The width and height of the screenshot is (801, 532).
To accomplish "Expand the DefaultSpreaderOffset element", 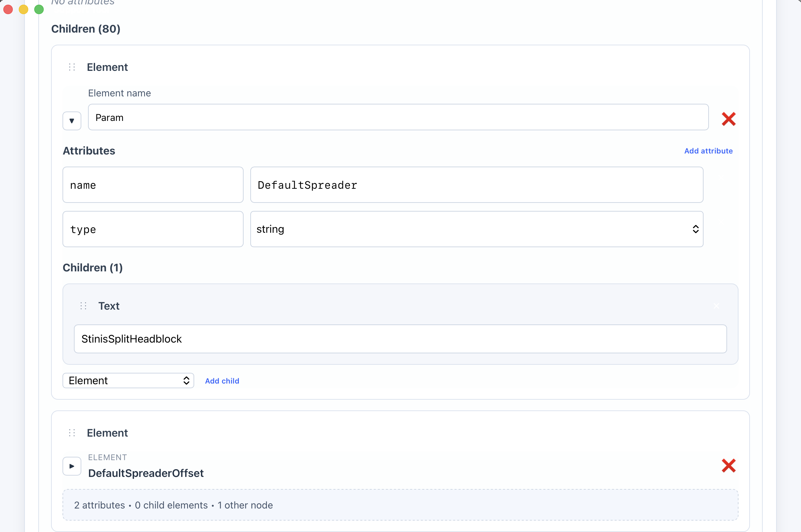I will tap(72, 466).
